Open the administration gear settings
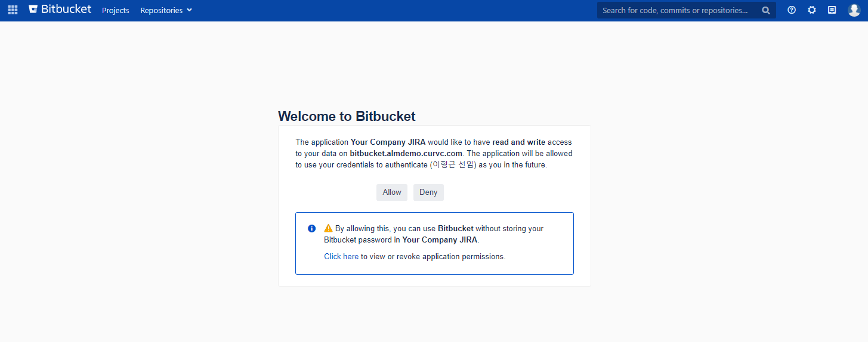This screenshot has width=868, height=342. pyautogui.click(x=811, y=10)
